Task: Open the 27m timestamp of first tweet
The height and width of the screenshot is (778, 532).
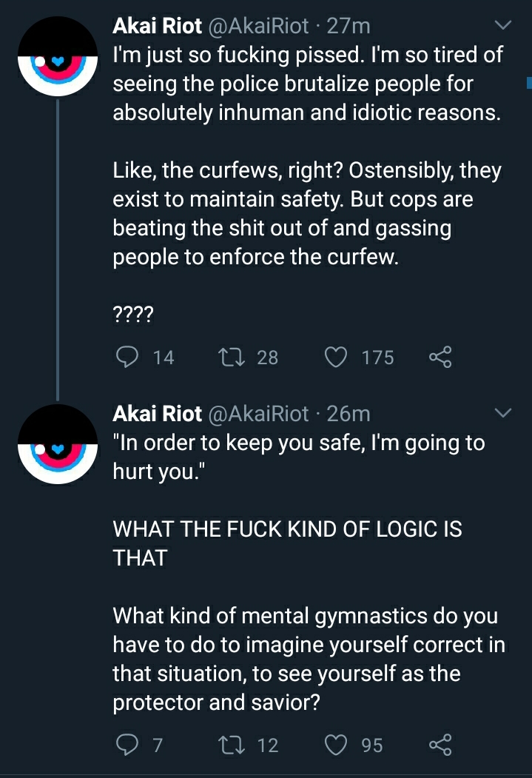Action: 349,26
